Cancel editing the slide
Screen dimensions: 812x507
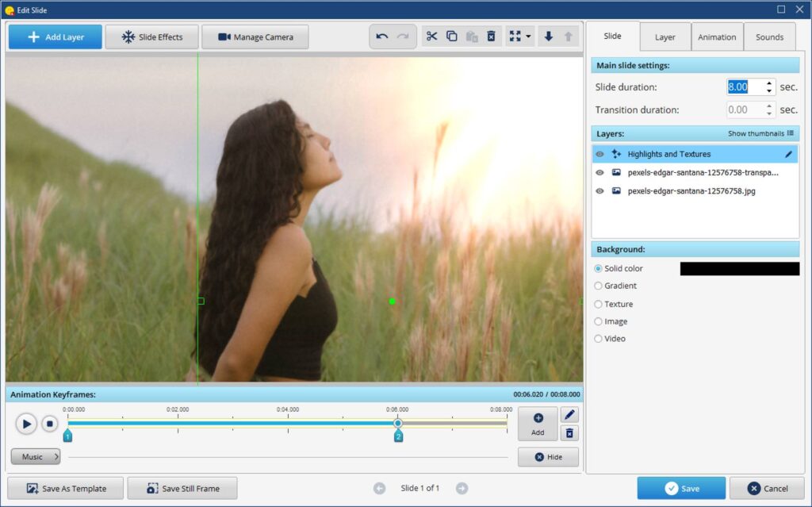coord(767,488)
